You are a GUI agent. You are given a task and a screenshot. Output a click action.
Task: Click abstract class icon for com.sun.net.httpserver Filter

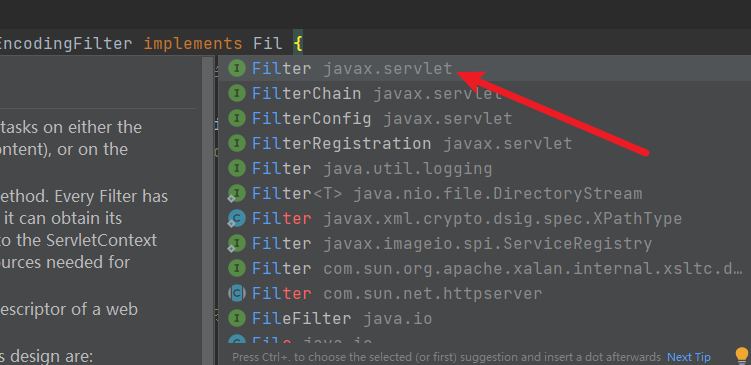click(237, 293)
